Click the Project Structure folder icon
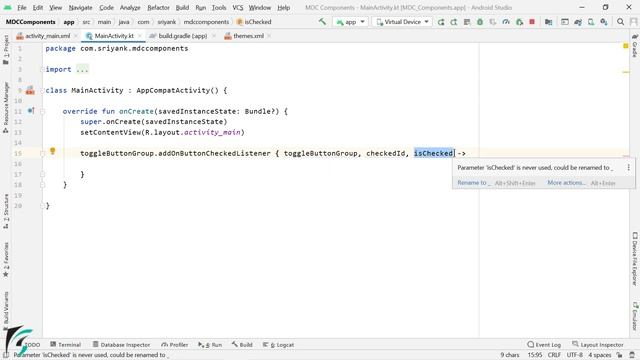The image size is (640, 360). point(549,22)
